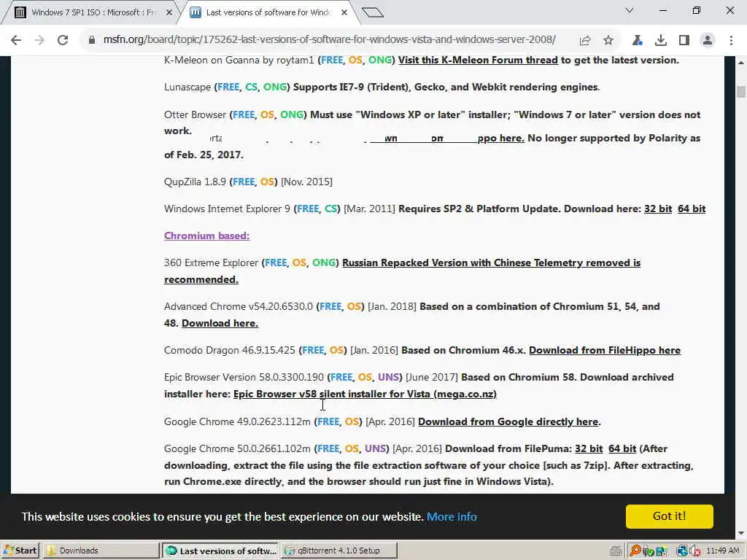Open Chrome 50 FilePuma 32 bit link
Image resolution: width=747 pixels, height=560 pixels.
[x=589, y=448]
